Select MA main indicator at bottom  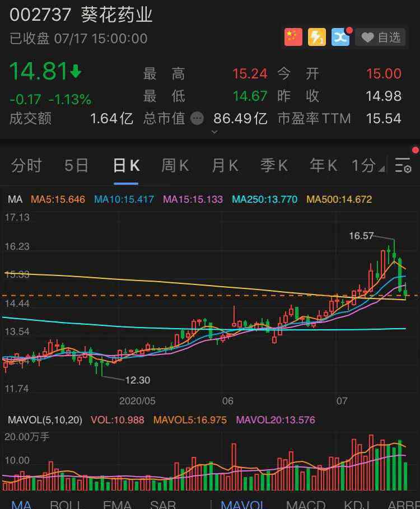[x=21, y=504]
